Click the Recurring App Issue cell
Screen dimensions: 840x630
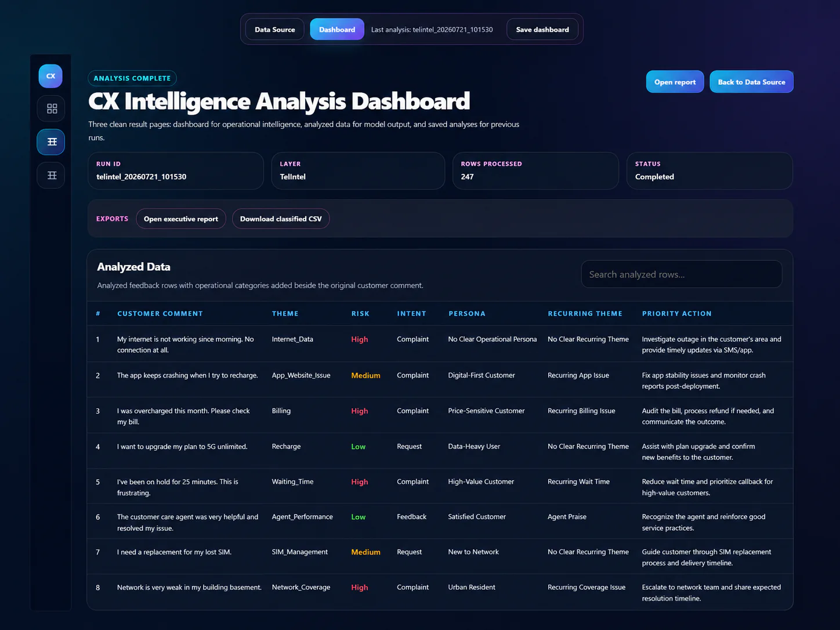(x=578, y=375)
